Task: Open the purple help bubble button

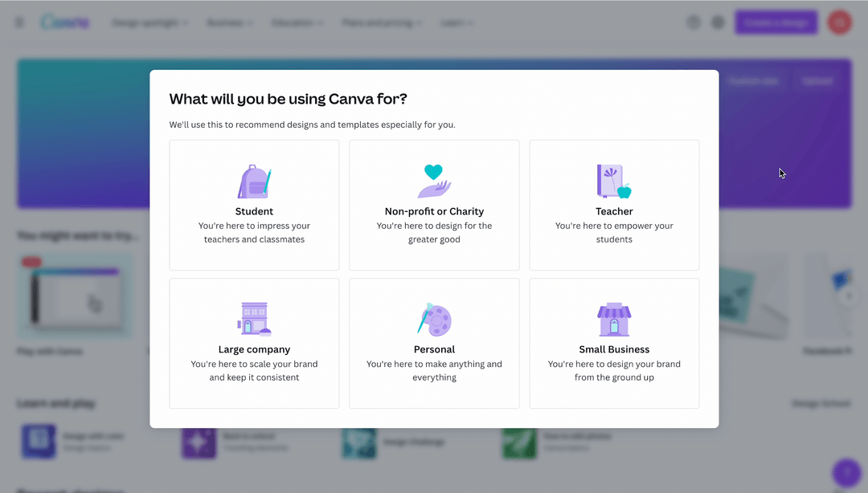Action: pos(846,473)
